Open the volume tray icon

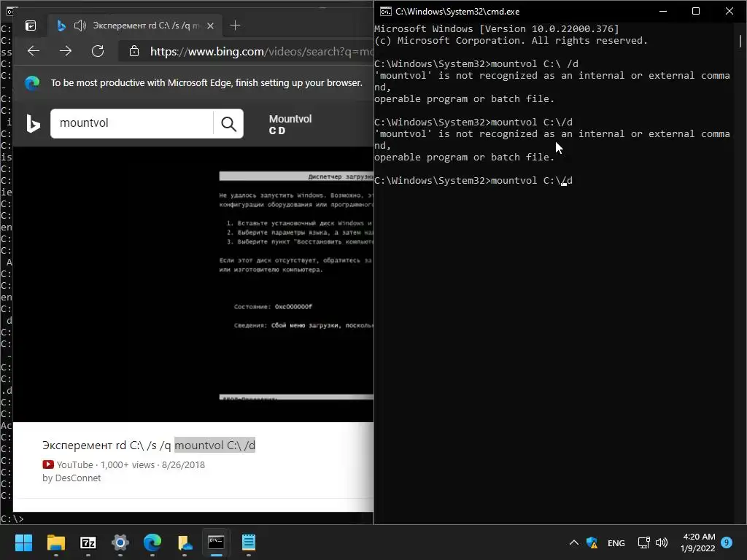[662, 542]
